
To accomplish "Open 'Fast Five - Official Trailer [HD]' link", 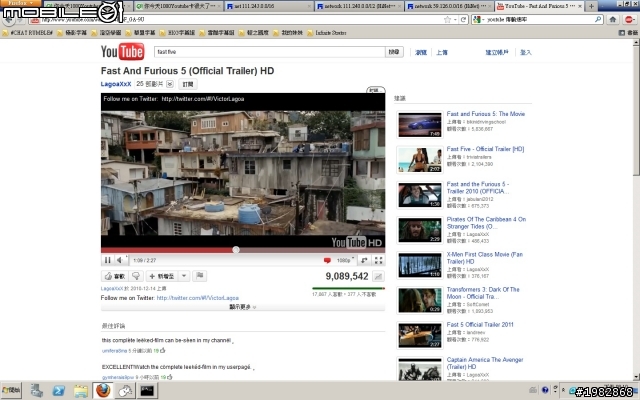I will (x=485, y=149).
